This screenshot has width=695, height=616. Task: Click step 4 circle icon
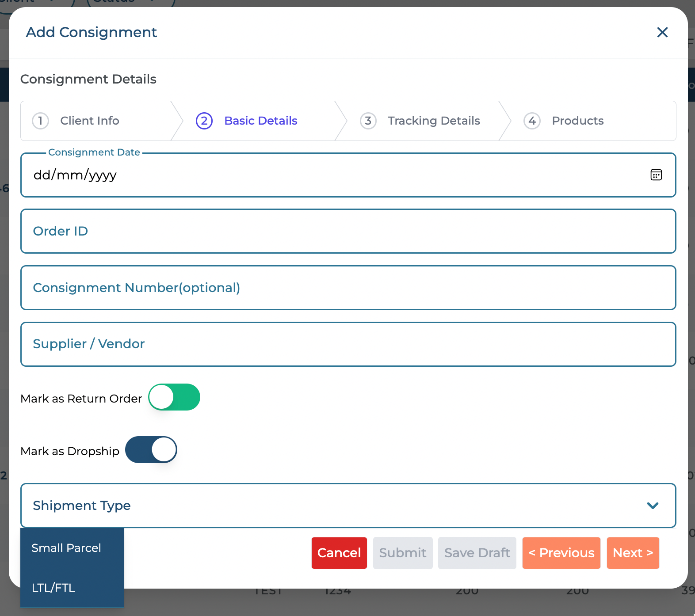[x=532, y=121]
